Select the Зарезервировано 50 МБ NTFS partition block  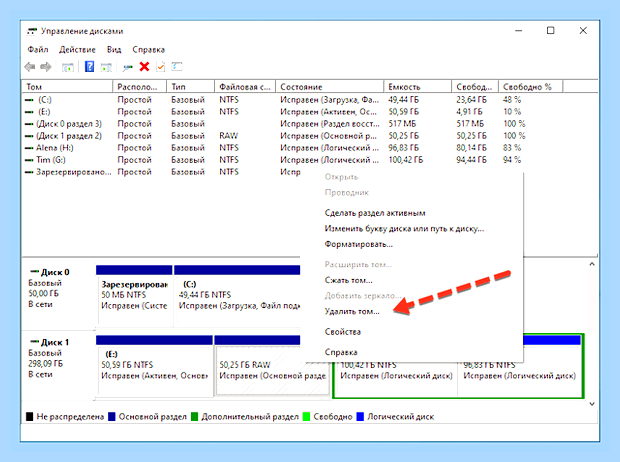click(134, 296)
